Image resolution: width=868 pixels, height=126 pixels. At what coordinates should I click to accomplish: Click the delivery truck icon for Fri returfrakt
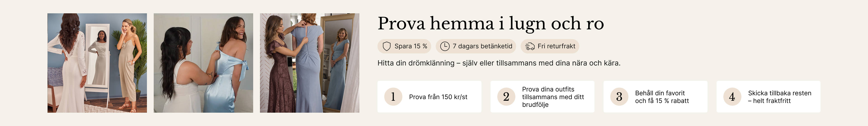(530, 46)
